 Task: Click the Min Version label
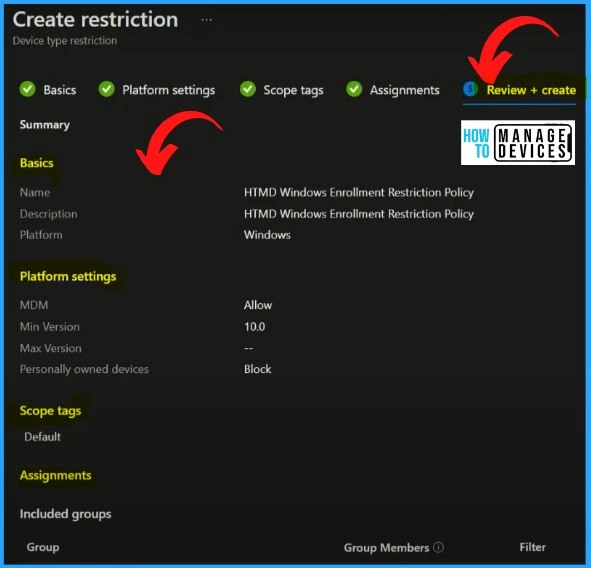pyautogui.click(x=49, y=326)
